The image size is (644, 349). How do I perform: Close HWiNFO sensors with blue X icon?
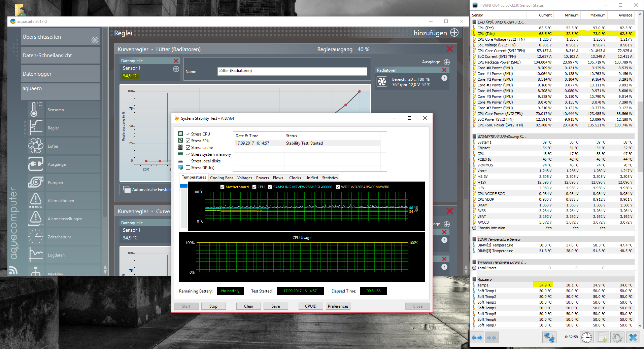pyautogui.click(x=633, y=338)
